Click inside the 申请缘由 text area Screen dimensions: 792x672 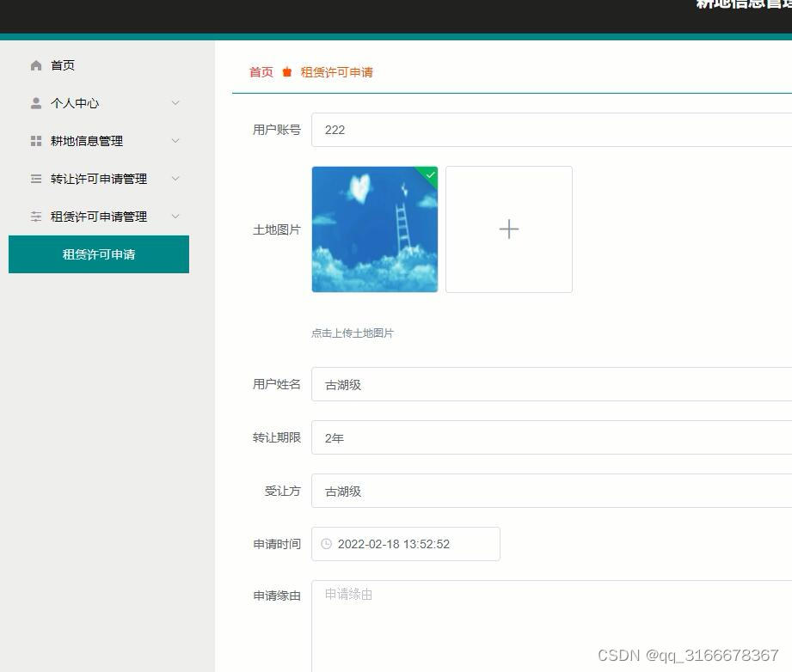pyautogui.click(x=516, y=619)
